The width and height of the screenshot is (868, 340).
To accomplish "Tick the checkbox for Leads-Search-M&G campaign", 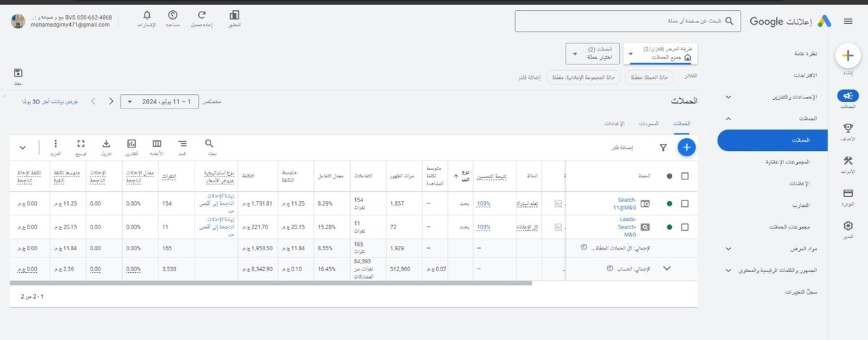I will 684,226.
